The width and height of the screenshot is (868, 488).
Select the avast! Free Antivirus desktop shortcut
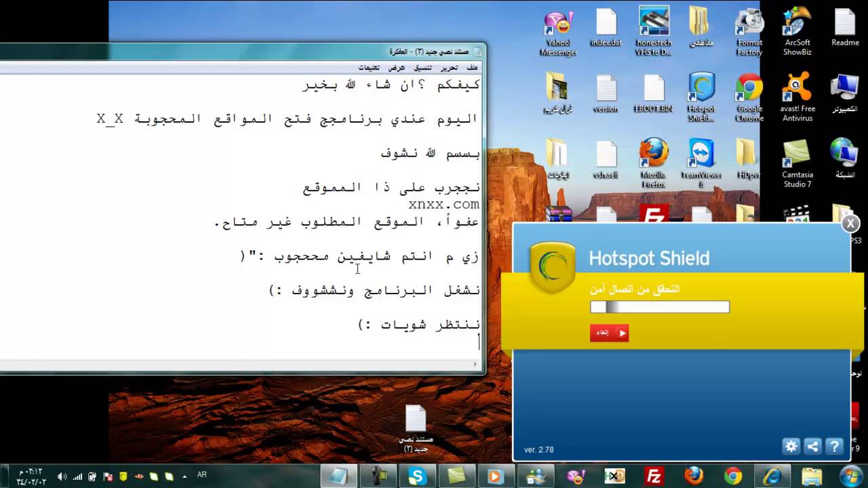tap(797, 98)
